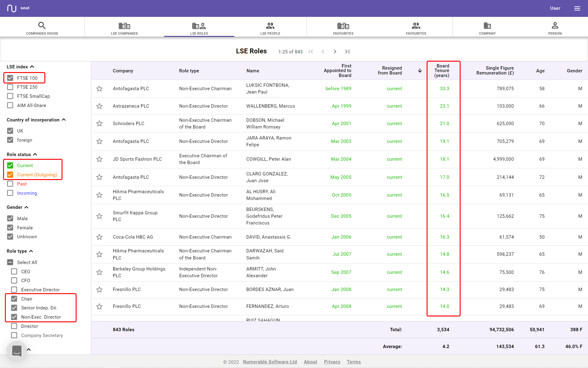588x368 pixels.
Task: Go to next page of results
Action: (335, 52)
